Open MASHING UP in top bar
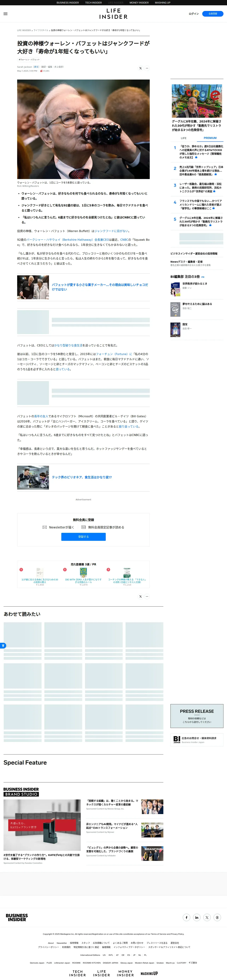The height and width of the screenshot is (980, 227). (x=163, y=3)
